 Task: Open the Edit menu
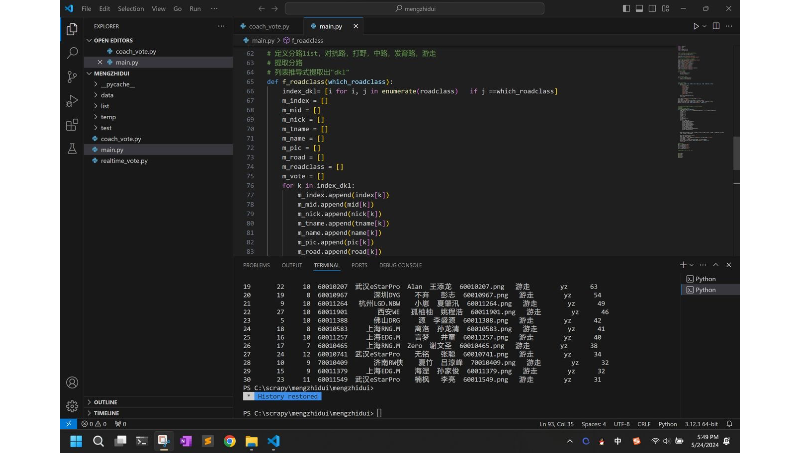pyautogui.click(x=105, y=9)
